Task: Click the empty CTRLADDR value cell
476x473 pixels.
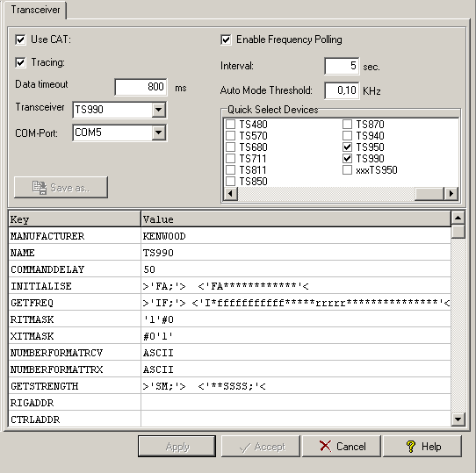Action: tap(296, 419)
